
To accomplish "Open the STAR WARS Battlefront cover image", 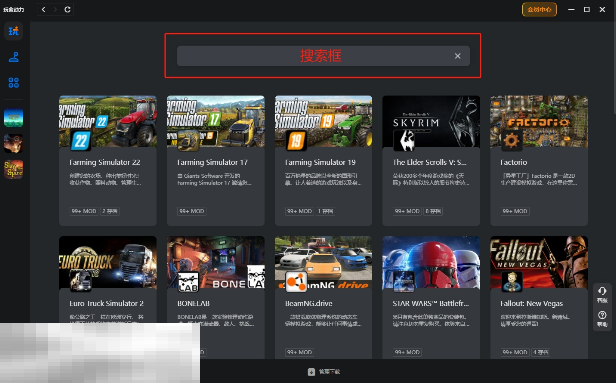I will click(431, 262).
